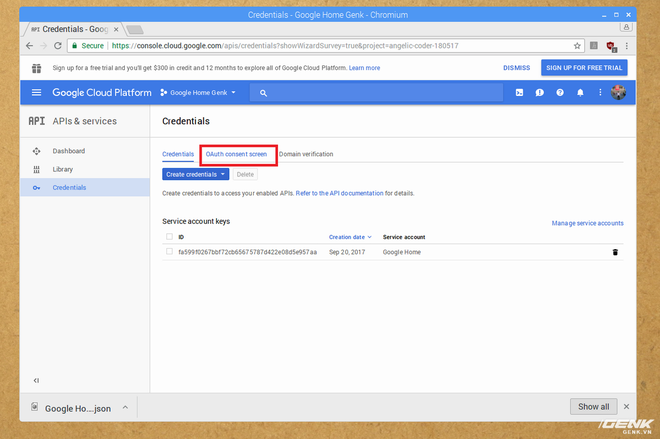Click the Sep 20, 2017 date cell
Screen dimensions: 660x439
coord(347,252)
